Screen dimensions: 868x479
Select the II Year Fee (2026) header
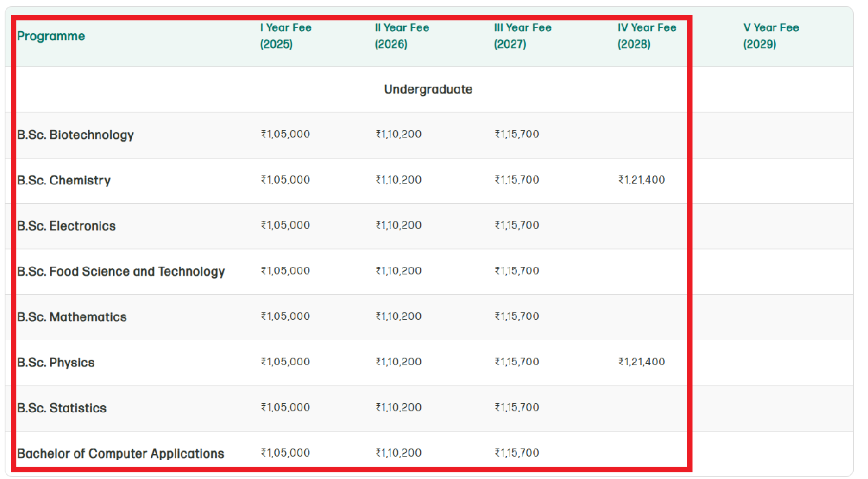click(x=402, y=35)
